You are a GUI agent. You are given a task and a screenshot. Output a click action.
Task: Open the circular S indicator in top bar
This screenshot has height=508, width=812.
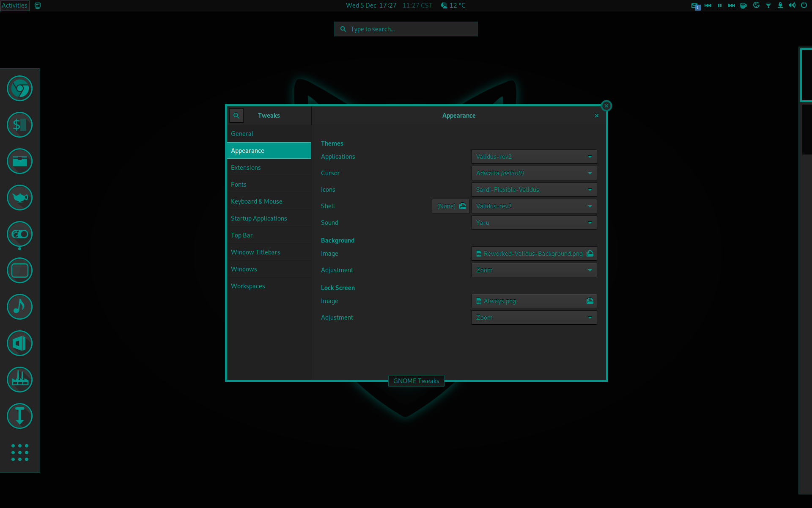[757, 6]
